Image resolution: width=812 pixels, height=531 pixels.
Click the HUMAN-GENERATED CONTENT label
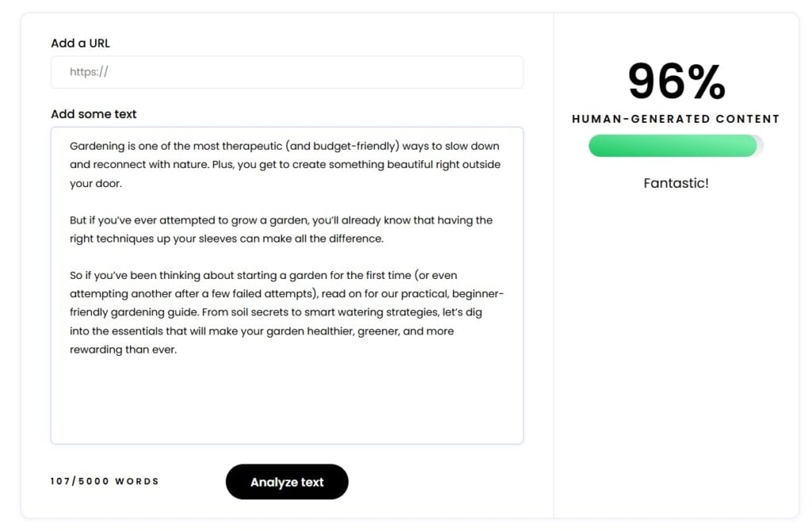676,119
